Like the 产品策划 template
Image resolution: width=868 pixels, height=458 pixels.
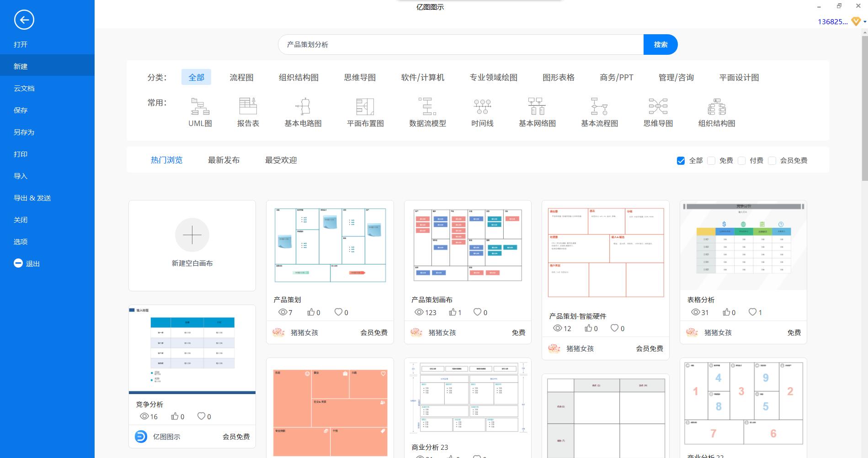click(x=310, y=312)
